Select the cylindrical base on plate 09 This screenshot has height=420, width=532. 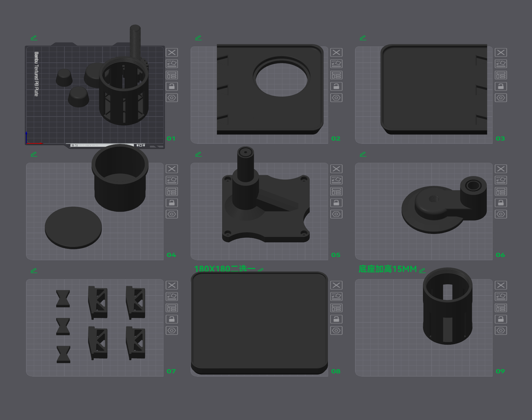click(448, 306)
